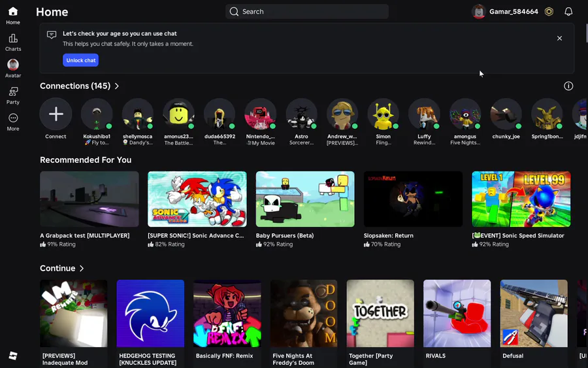Screen dimensions: 588x368
Task: Click the Search input field
Action: click(307, 12)
